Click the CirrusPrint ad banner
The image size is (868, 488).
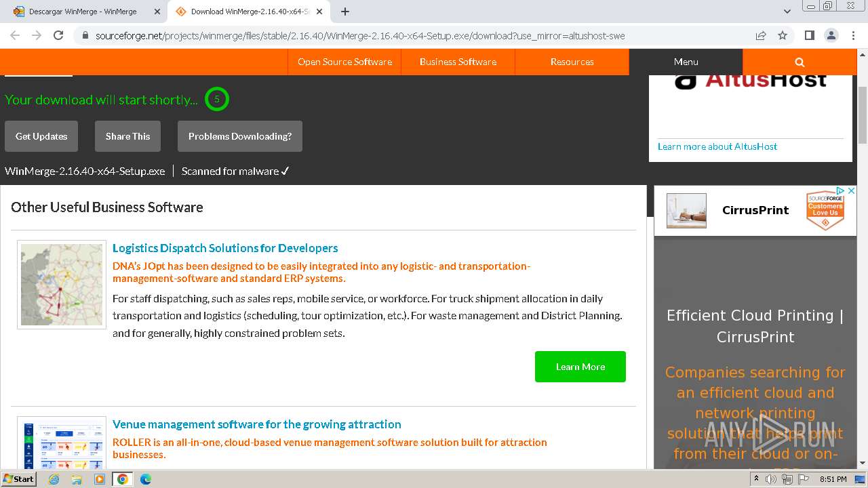click(x=755, y=210)
